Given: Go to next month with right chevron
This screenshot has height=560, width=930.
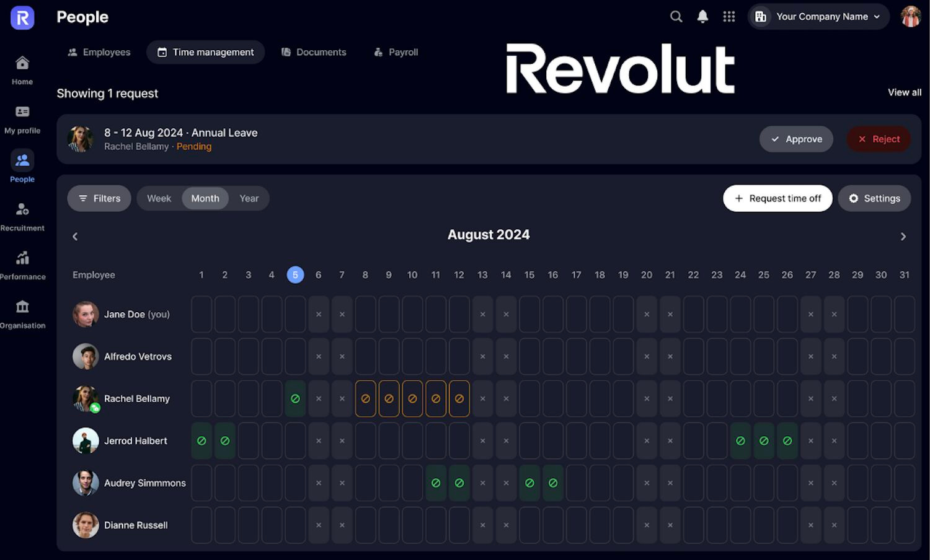Looking at the screenshot, I should (x=903, y=236).
